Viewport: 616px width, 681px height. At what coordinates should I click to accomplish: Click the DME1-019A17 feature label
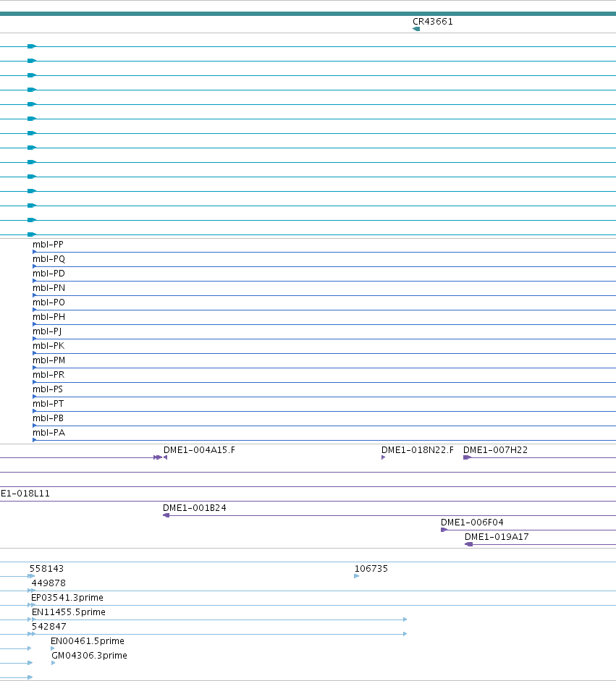(x=497, y=537)
